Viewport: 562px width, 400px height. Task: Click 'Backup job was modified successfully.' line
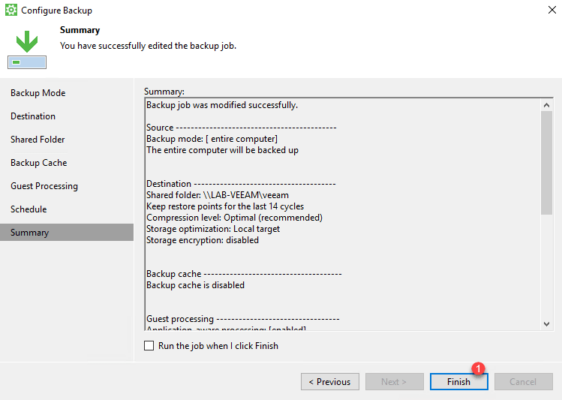222,105
